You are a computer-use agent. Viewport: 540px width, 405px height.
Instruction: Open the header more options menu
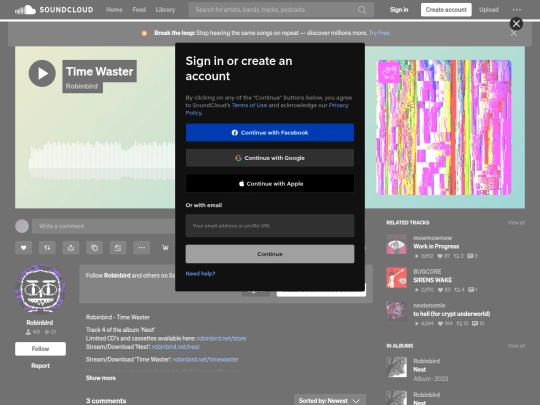[x=517, y=10]
